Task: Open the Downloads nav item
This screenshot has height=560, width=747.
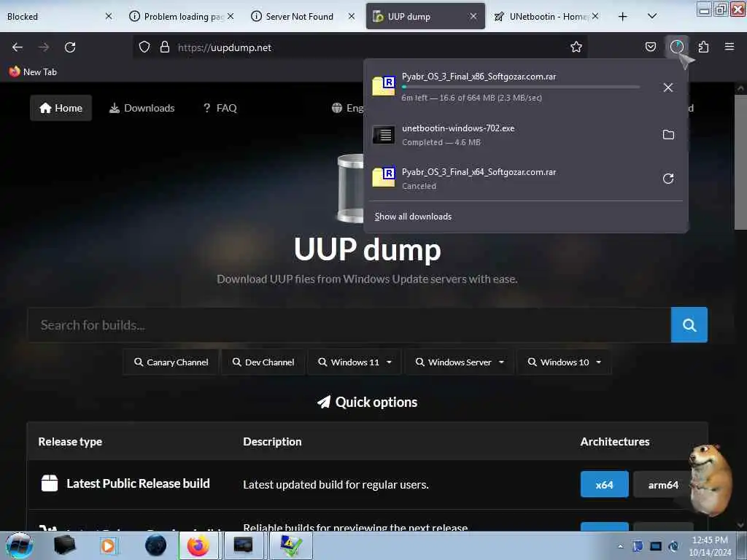Action: click(x=142, y=108)
